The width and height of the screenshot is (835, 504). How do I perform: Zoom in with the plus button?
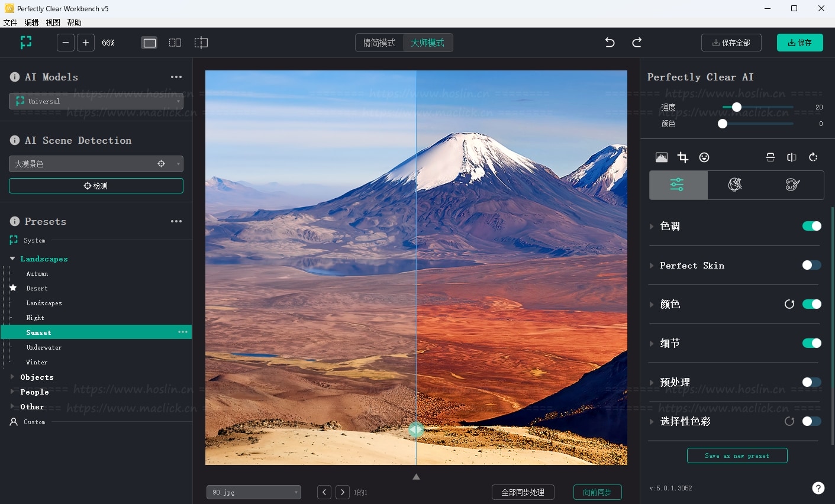[86, 43]
